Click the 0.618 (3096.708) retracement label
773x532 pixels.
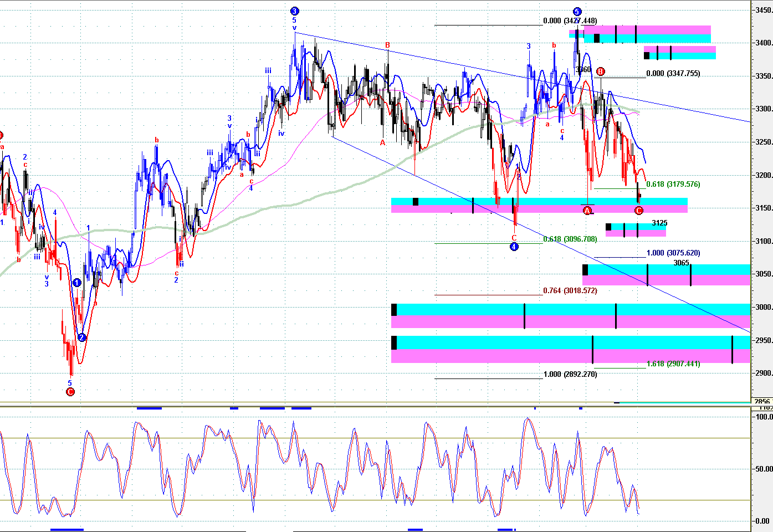click(570, 239)
